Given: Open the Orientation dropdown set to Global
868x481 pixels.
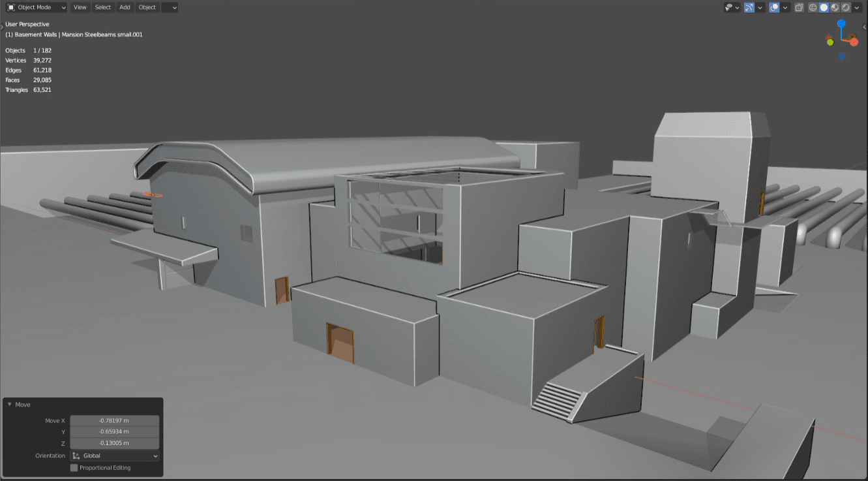Looking at the screenshot, I should point(116,455).
